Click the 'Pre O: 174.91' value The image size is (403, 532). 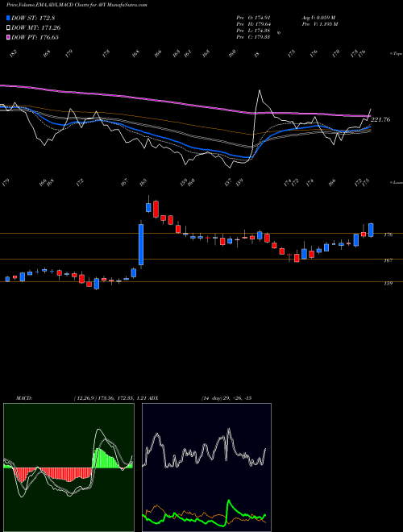coord(253,17)
